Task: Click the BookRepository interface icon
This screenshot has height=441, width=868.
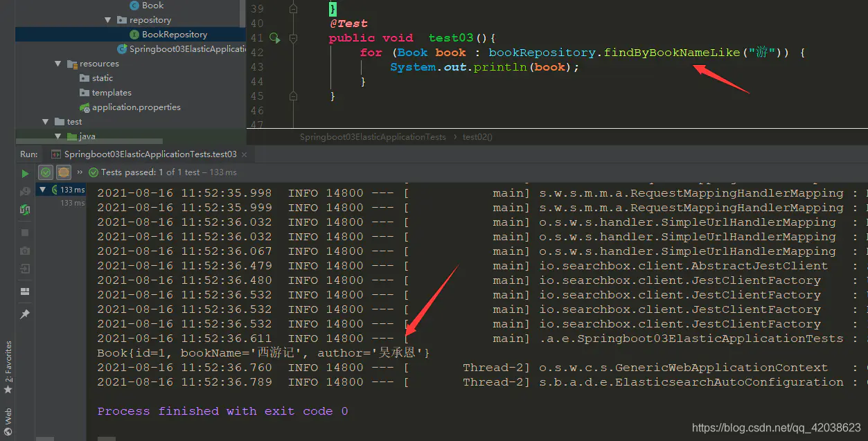Action: 134,35
